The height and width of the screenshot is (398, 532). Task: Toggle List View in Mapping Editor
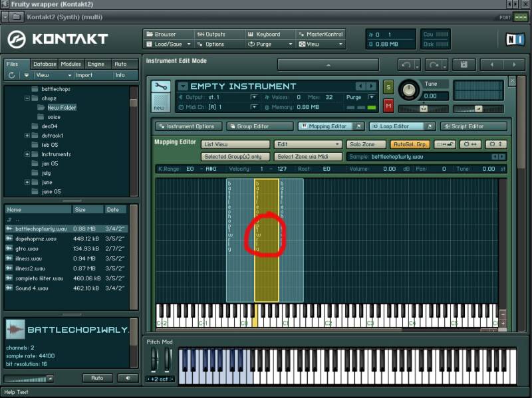pos(235,144)
